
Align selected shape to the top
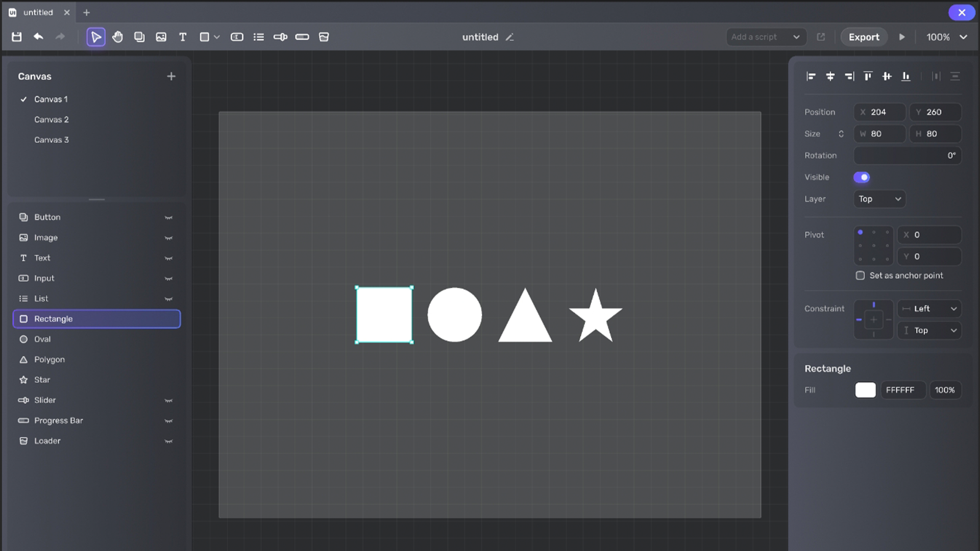(x=868, y=76)
